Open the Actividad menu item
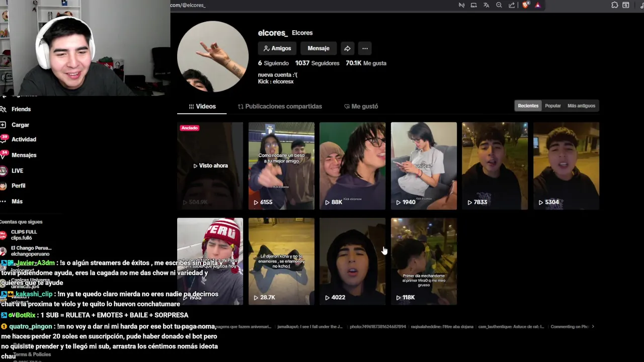Viewport: 644px width, 362px height. (24, 139)
